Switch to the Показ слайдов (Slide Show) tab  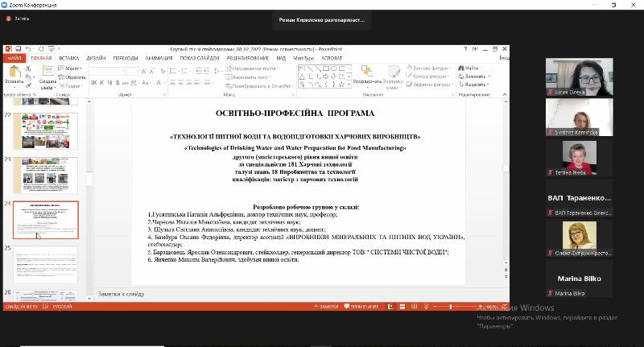tap(200, 58)
